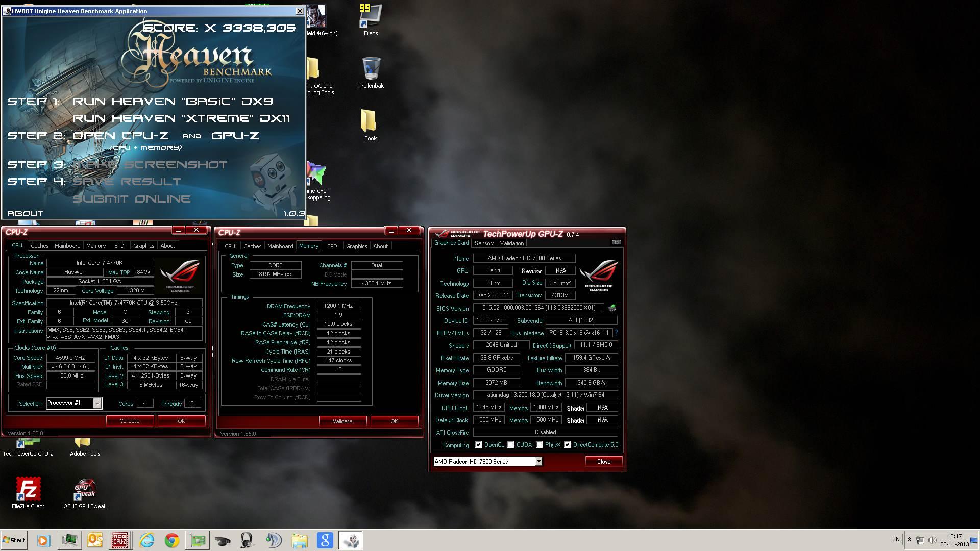Click the Driver Version field in GPU-Z
This screenshot has width=980, height=551.
545,395
